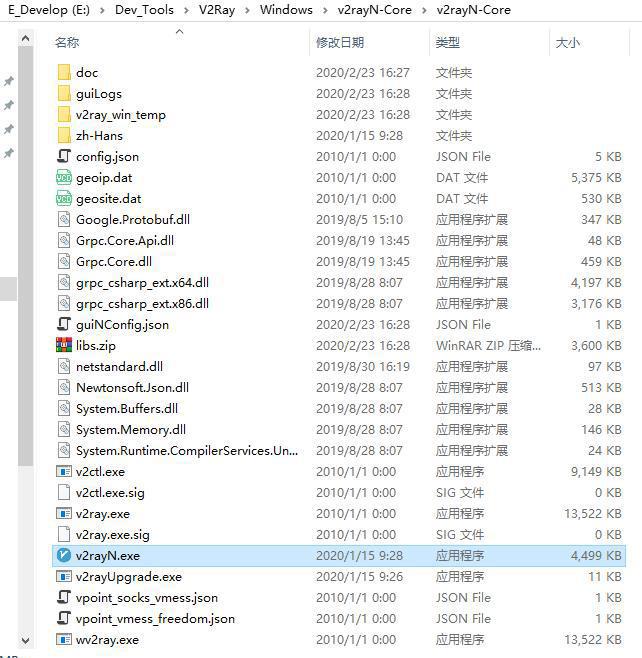The width and height of the screenshot is (642, 658).
Task: Click the SIG 文件 type for v2ctl.exe.sig
Action: point(460,493)
